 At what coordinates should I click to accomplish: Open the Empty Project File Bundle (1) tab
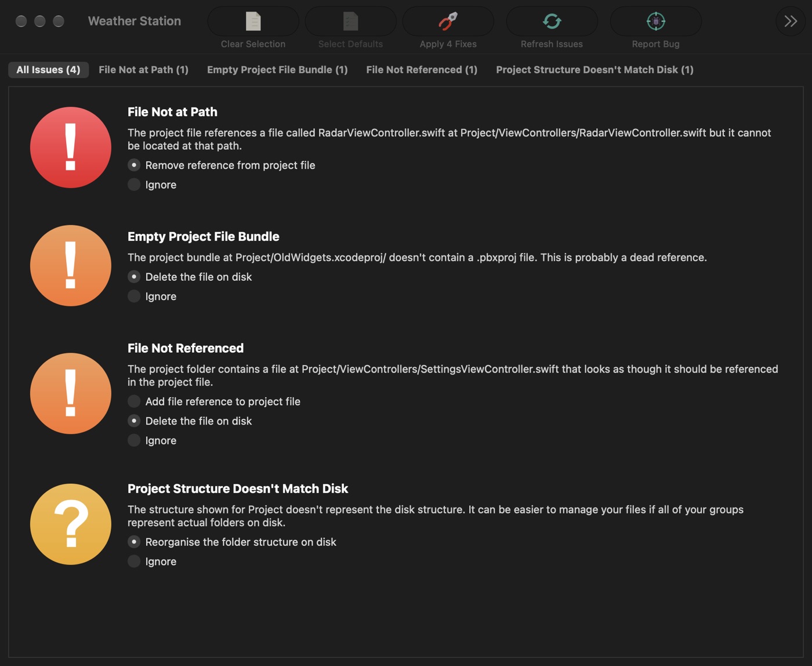coord(277,70)
